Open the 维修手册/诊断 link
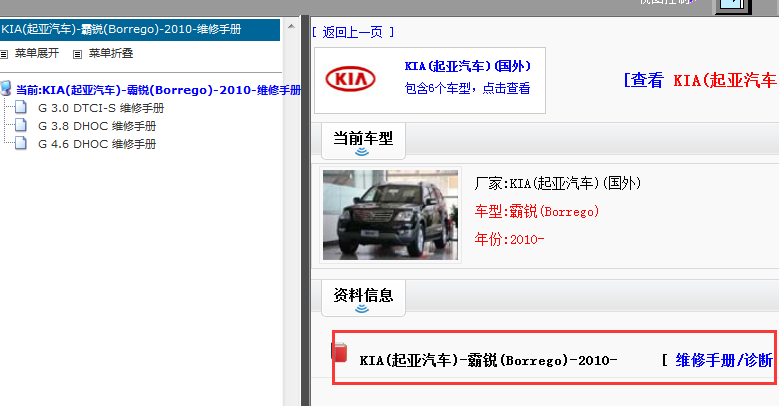Image resolution: width=779 pixels, height=406 pixels. pyautogui.click(x=723, y=360)
